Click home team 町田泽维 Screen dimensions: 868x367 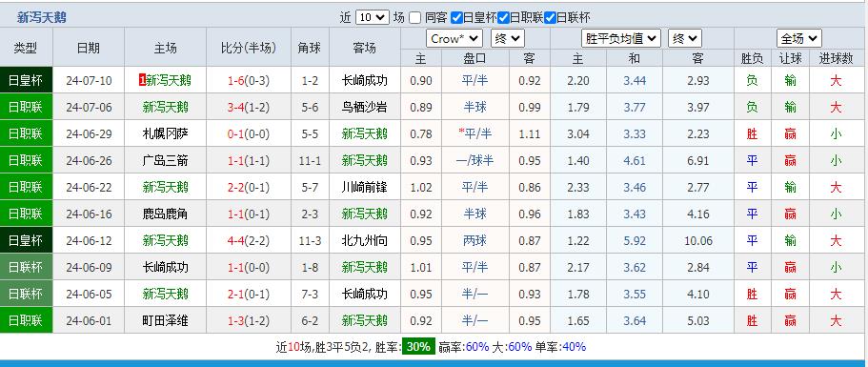point(165,320)
